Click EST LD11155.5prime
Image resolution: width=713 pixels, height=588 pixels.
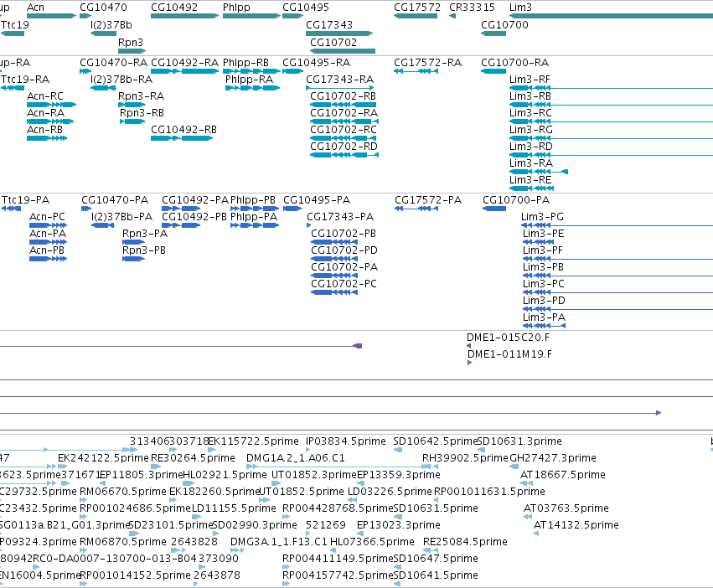(x=234, y=508)
